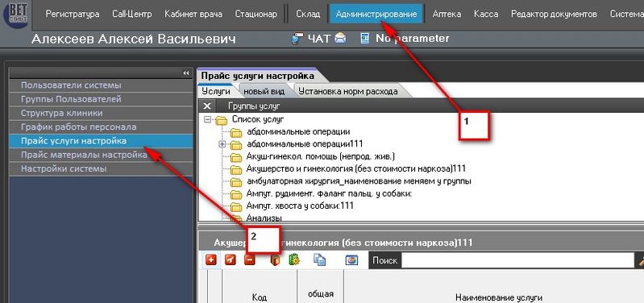The image size is (644, 303).
Task: Click the red edit-service pencil icon
Action: (231, 259)
